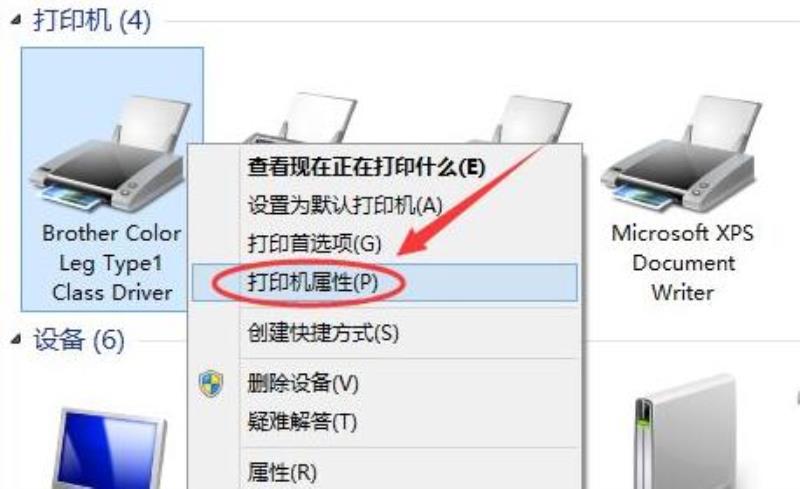
Task: Click the 设备 (6) section header text
Action: pyautogui.click(x=79, y=339)
